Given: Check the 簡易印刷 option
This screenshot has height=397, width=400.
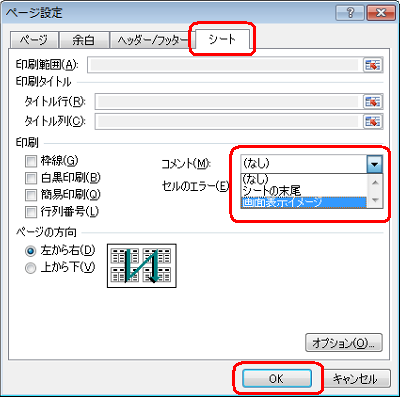Looking at the screenshot, I should 31,195.
